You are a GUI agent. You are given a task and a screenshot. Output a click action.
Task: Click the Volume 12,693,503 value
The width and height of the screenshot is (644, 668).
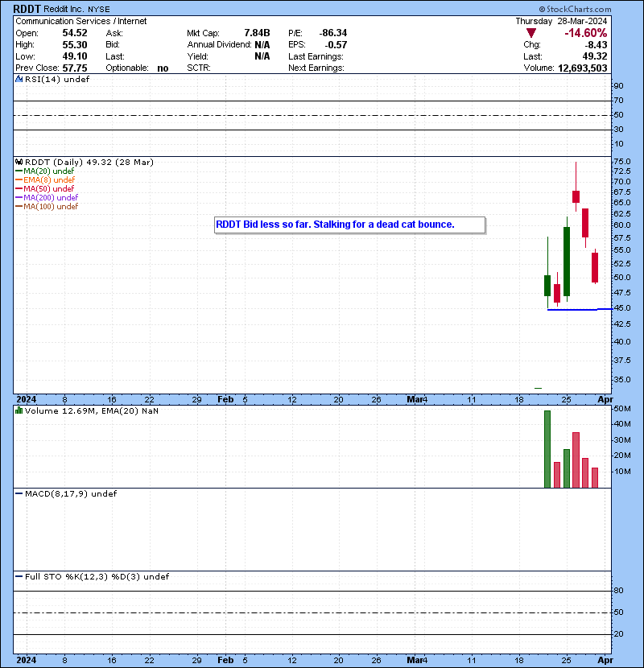582,68
